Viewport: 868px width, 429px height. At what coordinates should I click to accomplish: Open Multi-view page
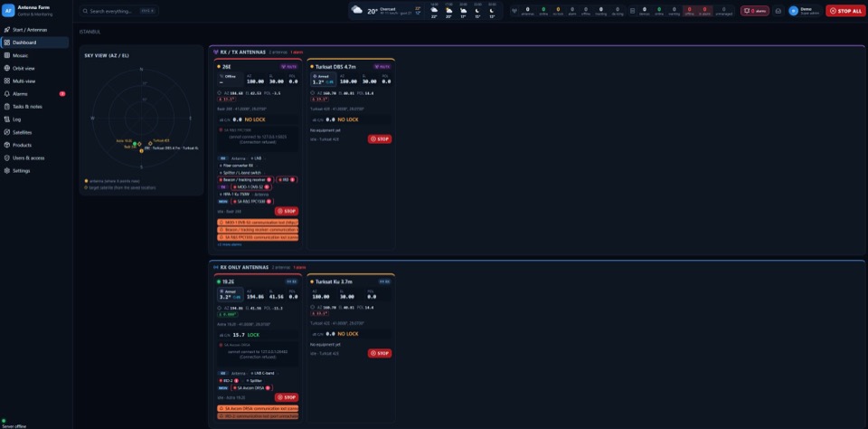(35, 81)
